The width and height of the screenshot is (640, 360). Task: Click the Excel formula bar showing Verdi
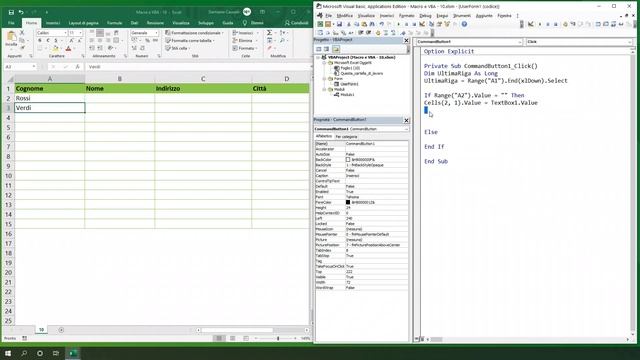199,67
